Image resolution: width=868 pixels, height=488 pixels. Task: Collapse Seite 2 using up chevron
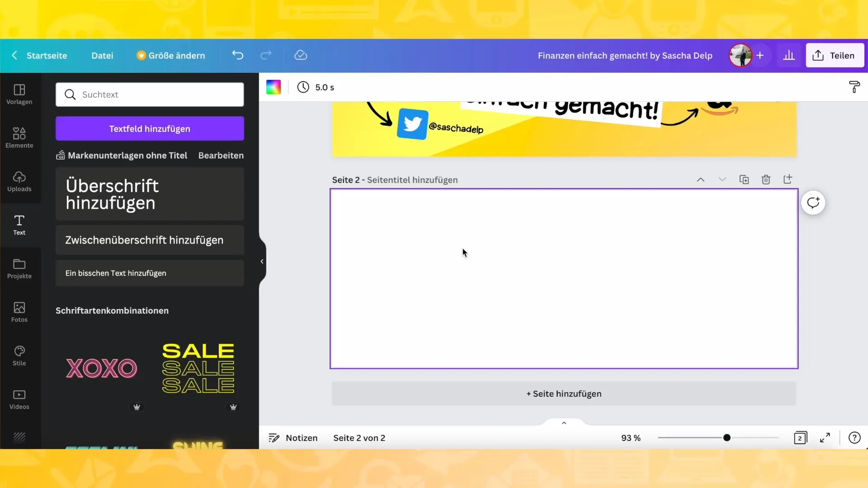[x=700, y=180]
